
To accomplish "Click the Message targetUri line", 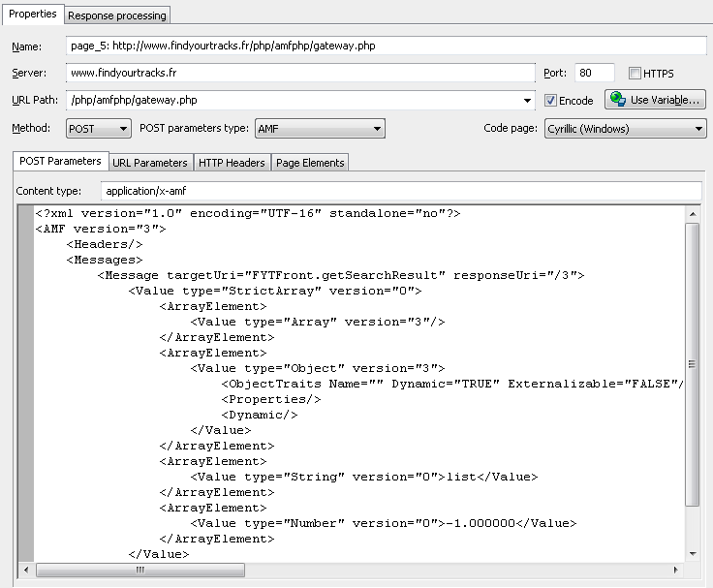I will (341, 275).
